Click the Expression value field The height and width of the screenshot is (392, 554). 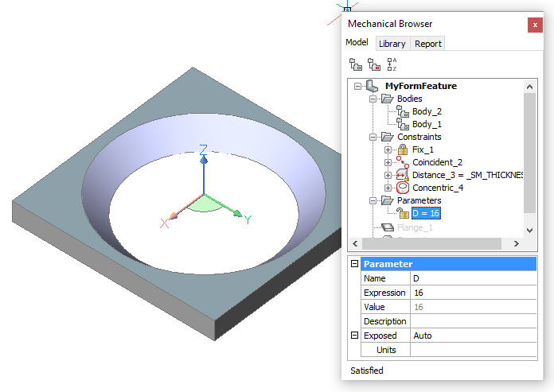473,293
